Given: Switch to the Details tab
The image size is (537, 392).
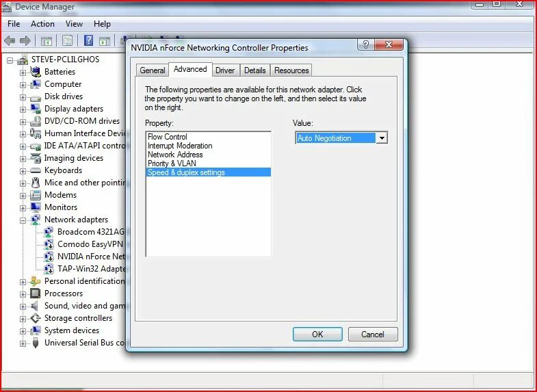Looking at the screenshot, I should point(254,70).
